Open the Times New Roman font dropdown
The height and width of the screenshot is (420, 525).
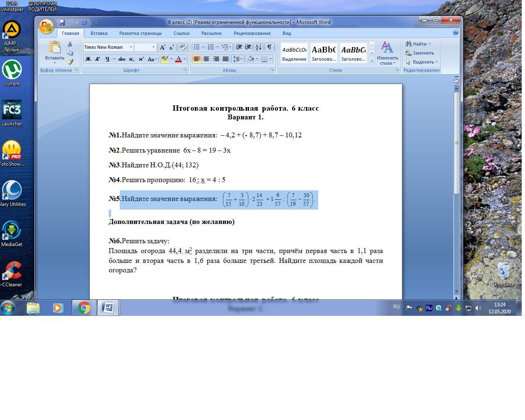(131, 47)
